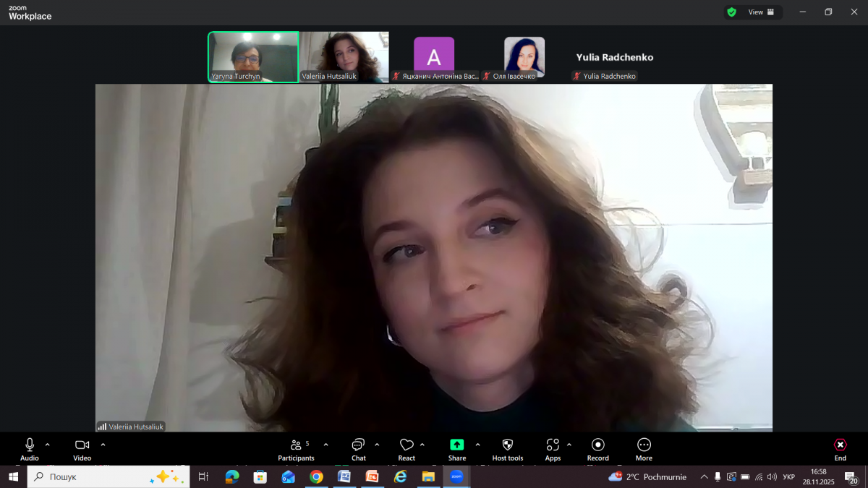Image resolution: width=868 pixels, height=488 pixels.
Task: Start recording with Record button
Action: pyautogui.click(x=597, y=445)
